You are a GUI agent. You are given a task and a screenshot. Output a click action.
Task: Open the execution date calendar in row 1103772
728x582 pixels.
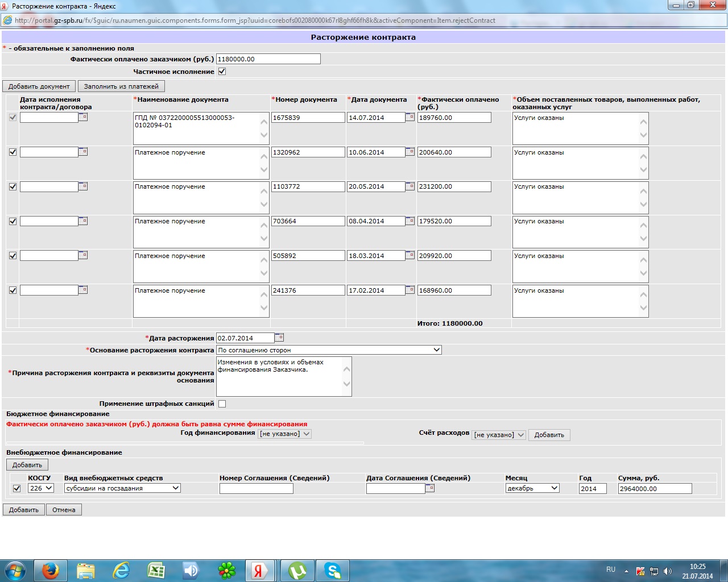[83, 186]
